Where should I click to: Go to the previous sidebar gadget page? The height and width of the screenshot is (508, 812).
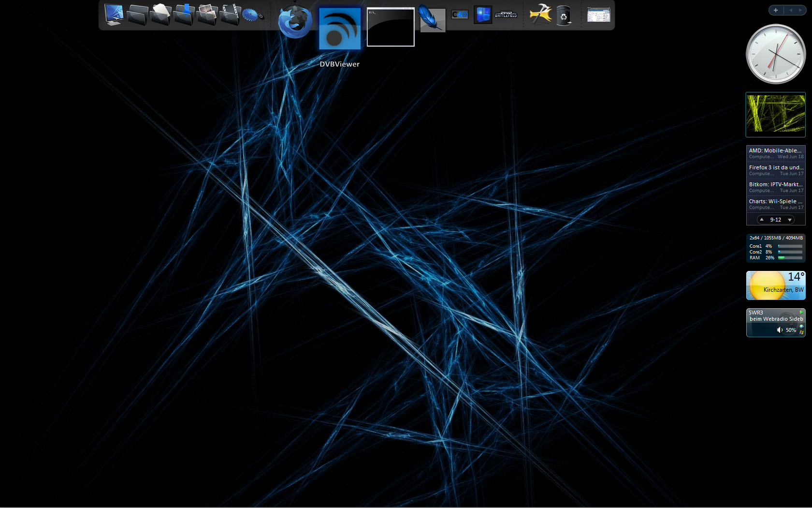[791, 10]
